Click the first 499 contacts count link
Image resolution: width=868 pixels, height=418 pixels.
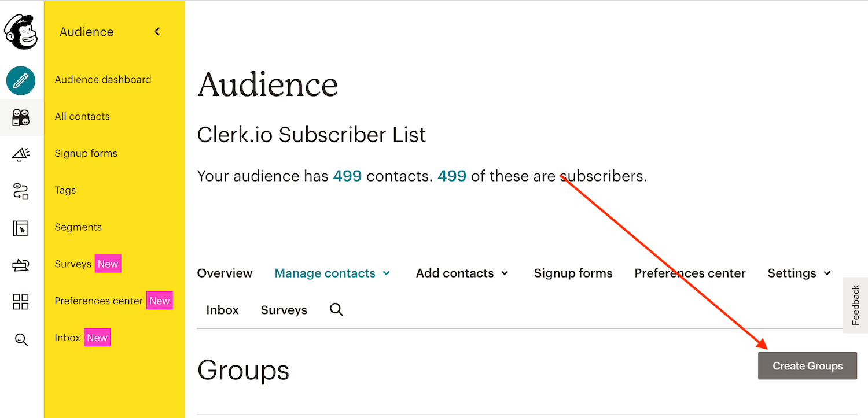click(x=347, y=176)
